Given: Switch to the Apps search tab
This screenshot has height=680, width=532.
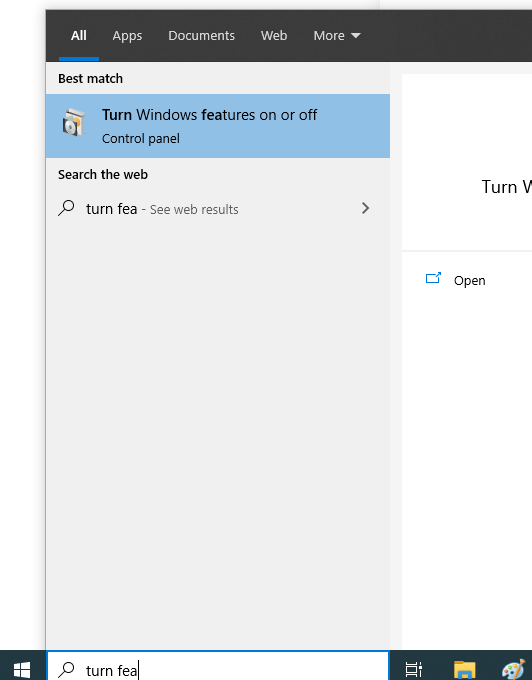Looking at the screenshot, I should [127, 36].
